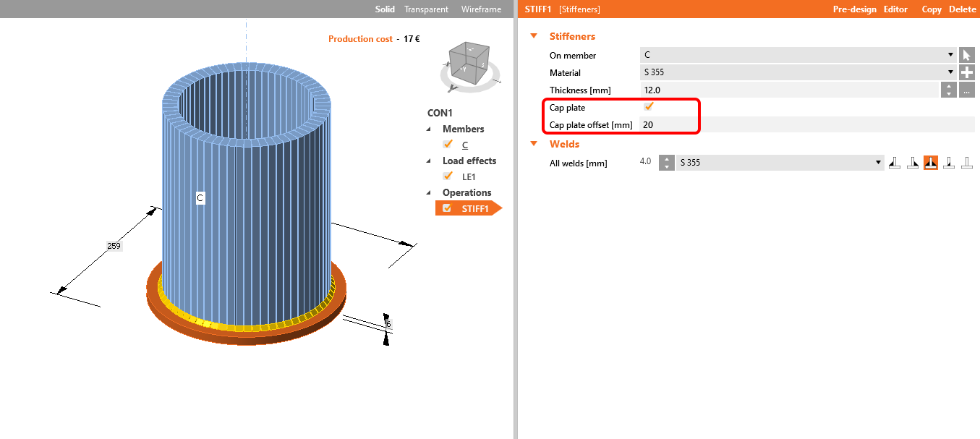Select LE1 in the tree
The width and height of the screenshot is (980, 439).
point(469,176)
